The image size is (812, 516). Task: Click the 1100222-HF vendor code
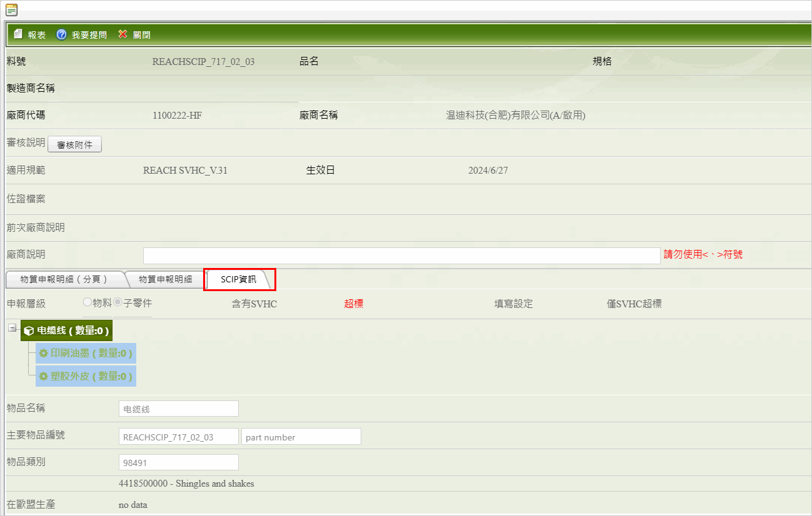pyautogui.click(x=178, y=116)
